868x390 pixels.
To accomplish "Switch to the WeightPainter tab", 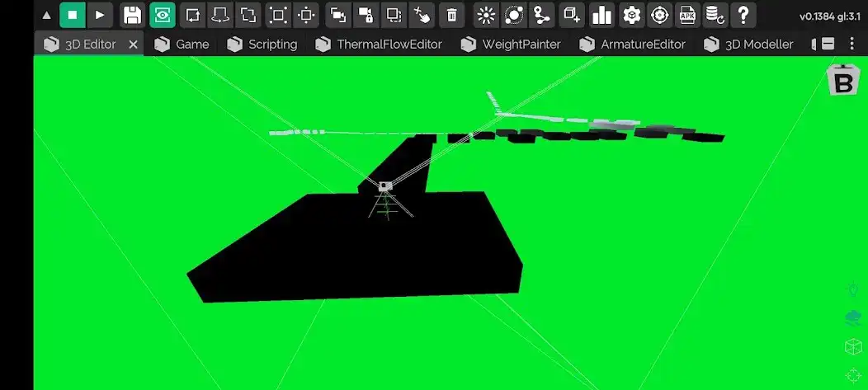I will point(511,45).
